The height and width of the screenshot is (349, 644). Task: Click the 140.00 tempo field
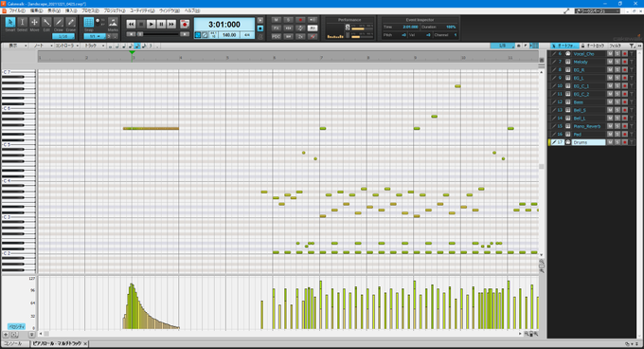coord(229,35)
